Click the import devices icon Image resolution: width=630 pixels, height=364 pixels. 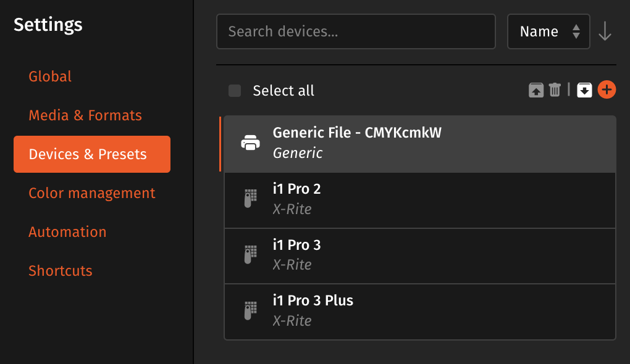point(584,89)
